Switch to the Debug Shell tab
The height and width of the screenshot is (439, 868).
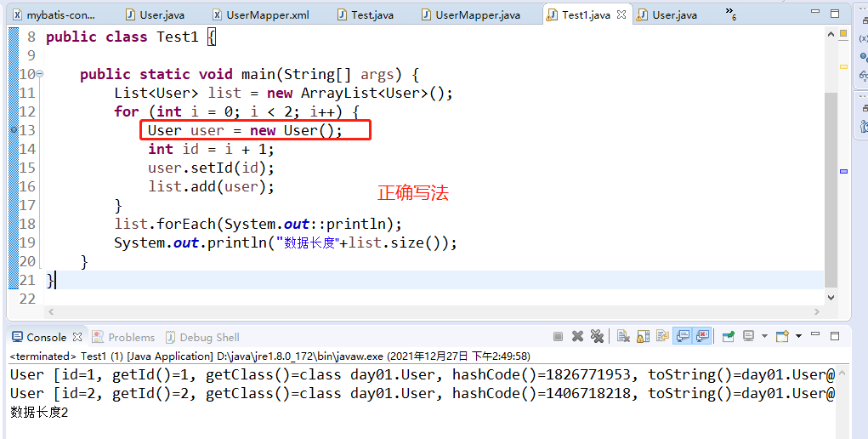click(x=202, y=337)
